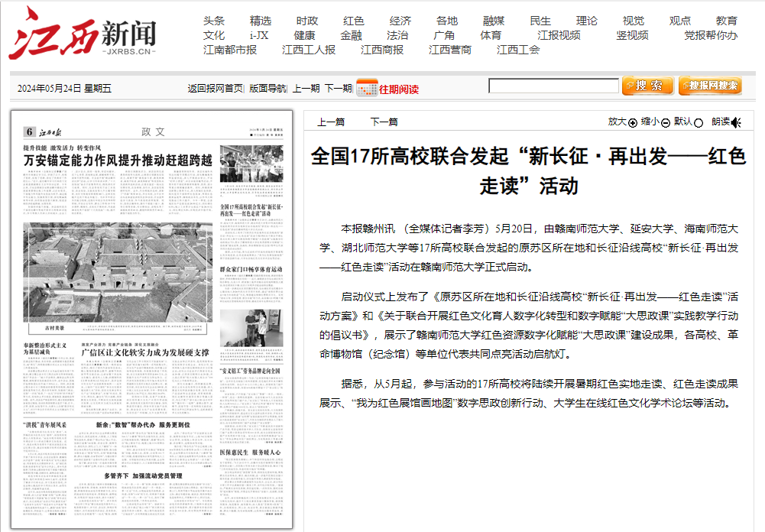This screenshot has height=532, width=765.
Task: Open the 精选 section
Action: [261, 21]
